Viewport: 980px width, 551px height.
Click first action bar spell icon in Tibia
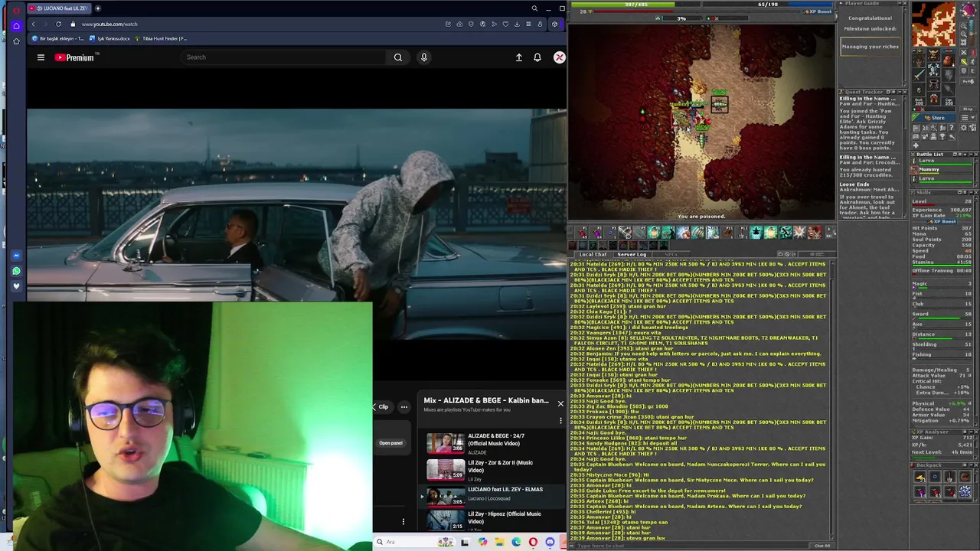tap(583, 233)
